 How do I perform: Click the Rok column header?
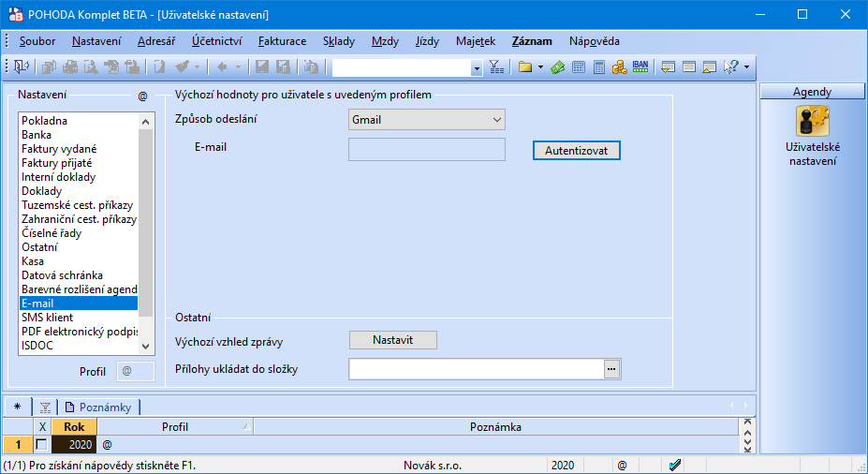pos(74,426)
